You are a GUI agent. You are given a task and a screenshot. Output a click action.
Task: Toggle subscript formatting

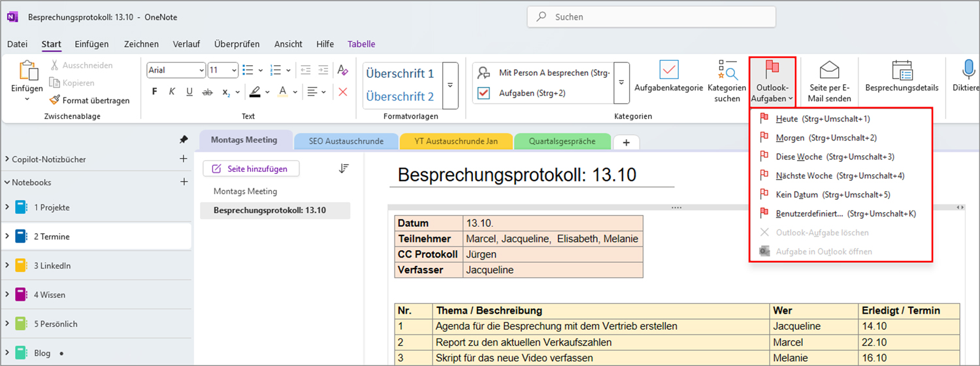[x=225, y=92]
